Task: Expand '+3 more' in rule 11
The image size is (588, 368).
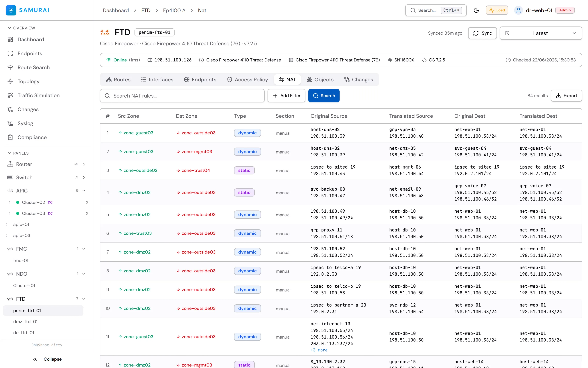Action: (319, 350)
